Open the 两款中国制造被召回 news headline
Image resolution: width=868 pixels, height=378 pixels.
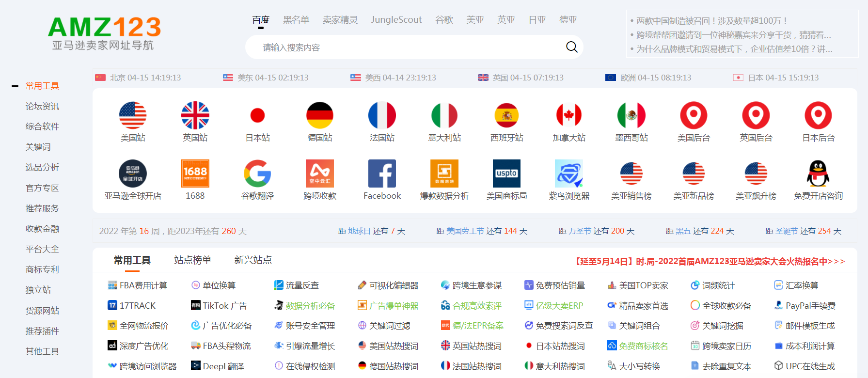[x=711, y=21]
